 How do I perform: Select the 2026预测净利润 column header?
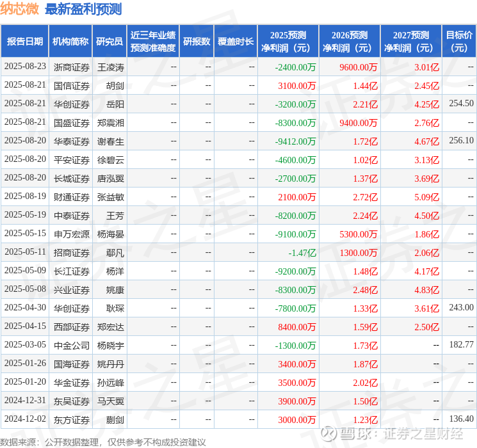(350, 42)
